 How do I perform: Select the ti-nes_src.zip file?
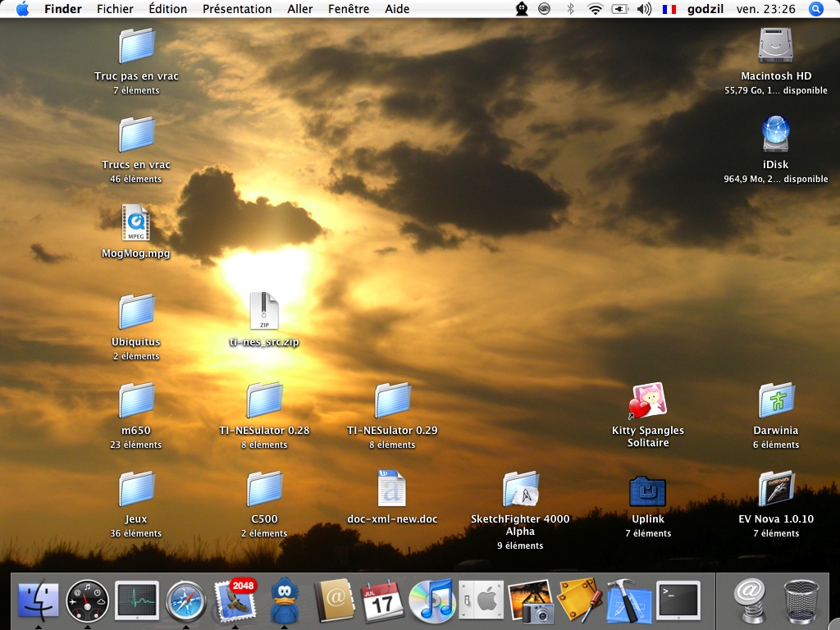pyautogui.click(x=264, y=313)
